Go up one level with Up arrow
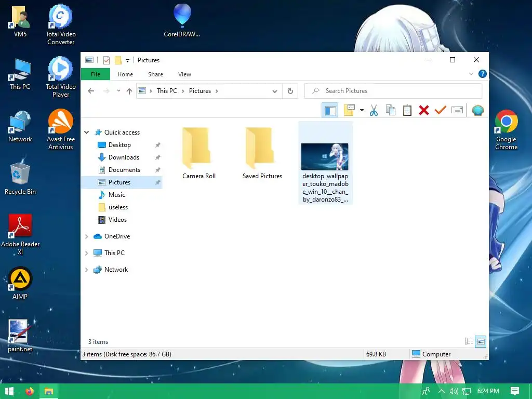 pos(129,91)
